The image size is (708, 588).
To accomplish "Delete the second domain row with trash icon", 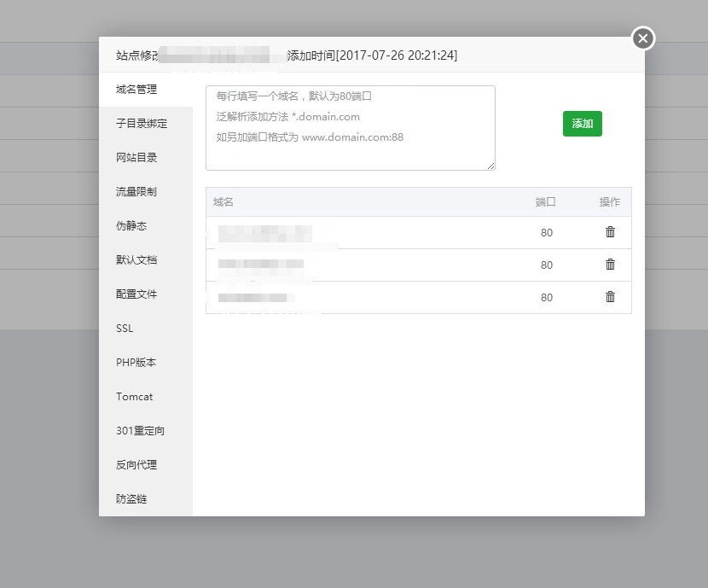I will point(610,265).
